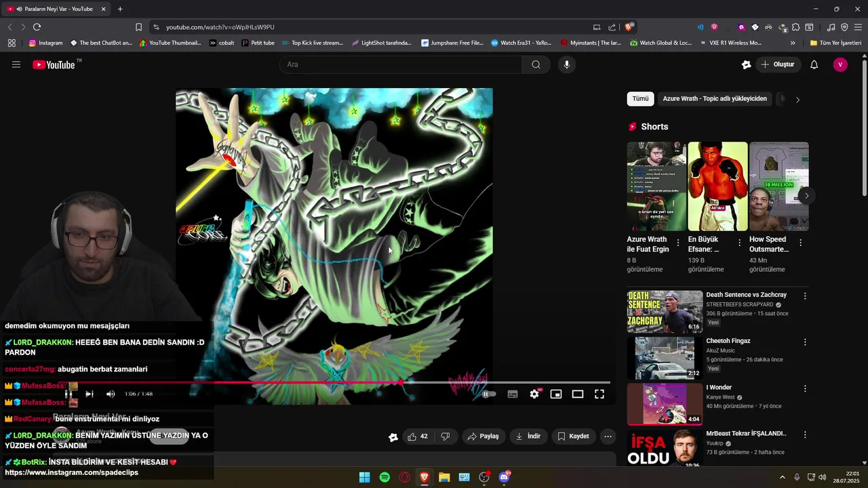The image size is (868, 488).
Task: Open the browser music note playlist icon
Action: coord(831,27)
